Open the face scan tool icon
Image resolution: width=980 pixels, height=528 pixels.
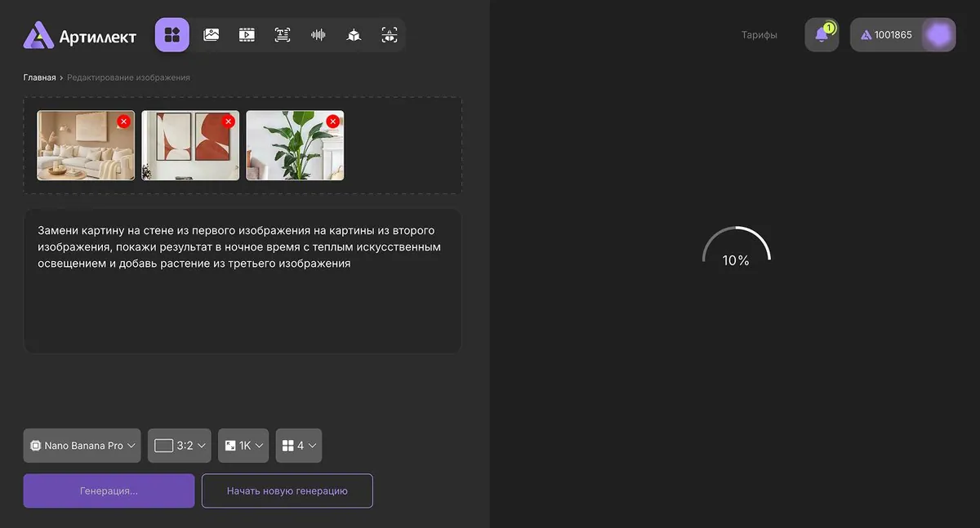pyautogui.click(x=390, y=35)
